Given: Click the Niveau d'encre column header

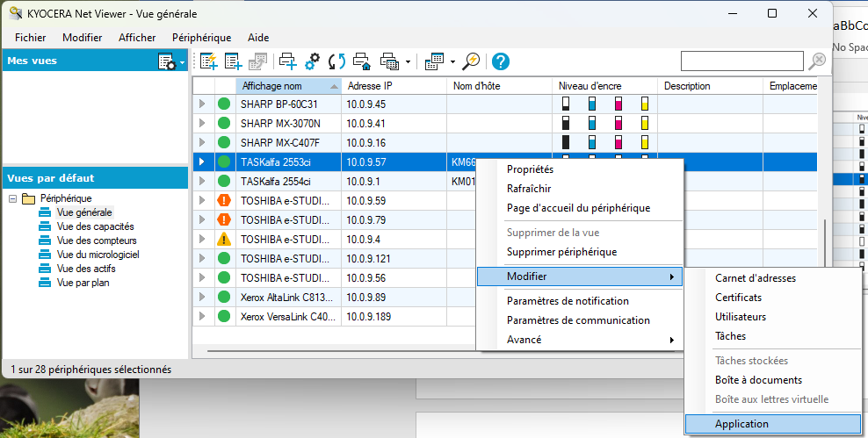Looking at the screenshot, I should coord(605,86).
